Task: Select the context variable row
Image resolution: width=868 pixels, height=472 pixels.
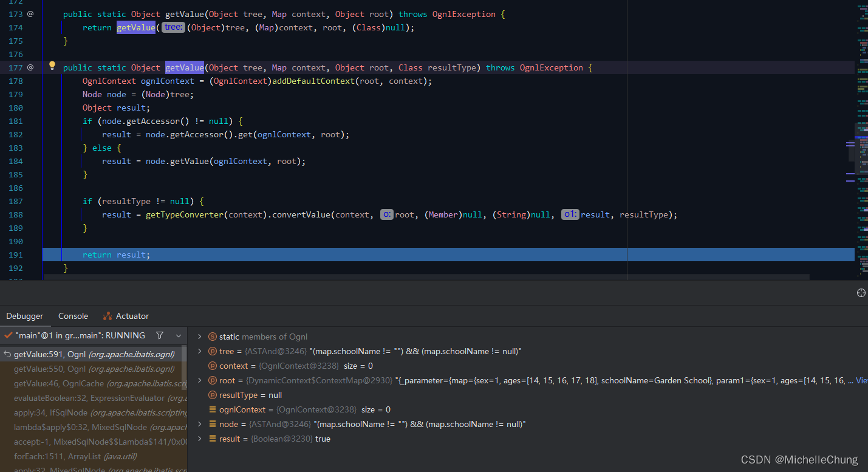Action: pos(528,366)
